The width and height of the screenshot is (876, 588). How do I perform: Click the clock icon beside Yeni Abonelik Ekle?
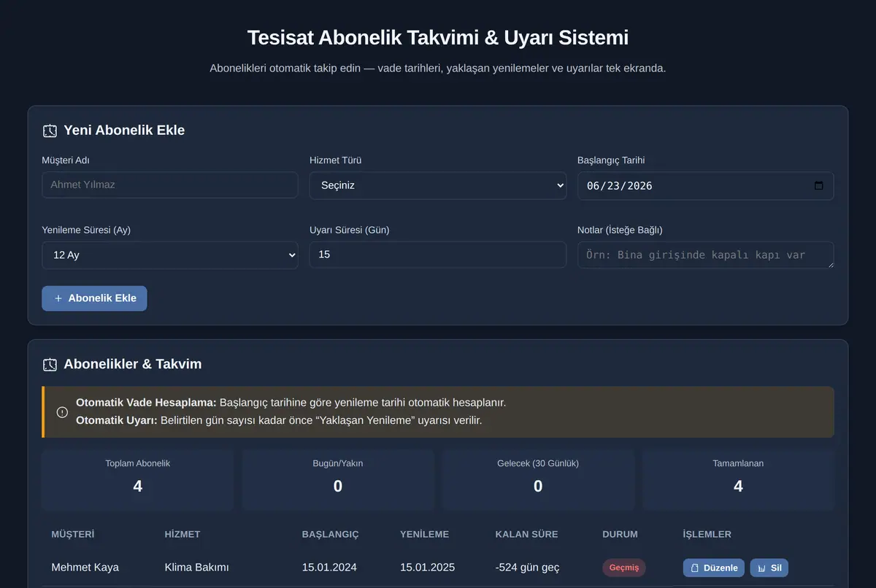click(50, 131)
